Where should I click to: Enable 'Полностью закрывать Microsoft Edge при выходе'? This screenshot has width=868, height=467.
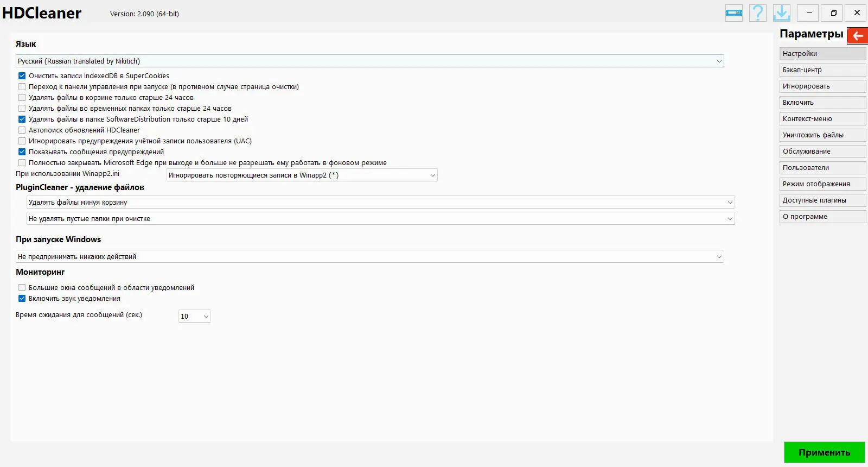(x=22, y=163)
